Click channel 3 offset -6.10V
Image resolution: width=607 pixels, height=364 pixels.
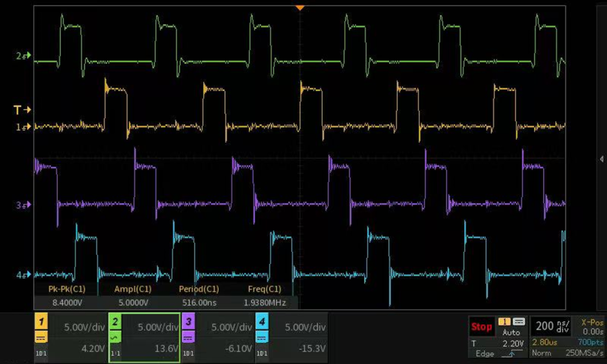coord(238,348)
